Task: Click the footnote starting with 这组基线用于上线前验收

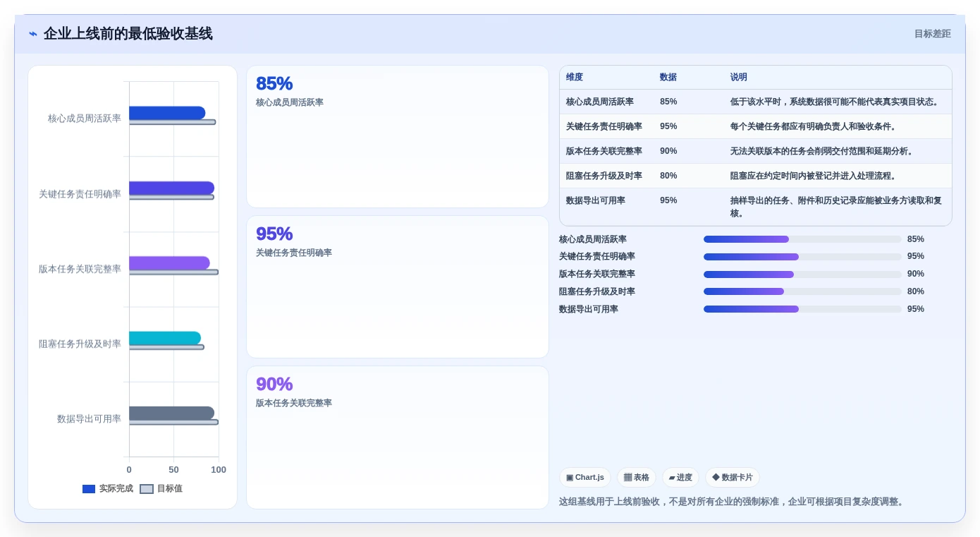Action: click(732, 502)
